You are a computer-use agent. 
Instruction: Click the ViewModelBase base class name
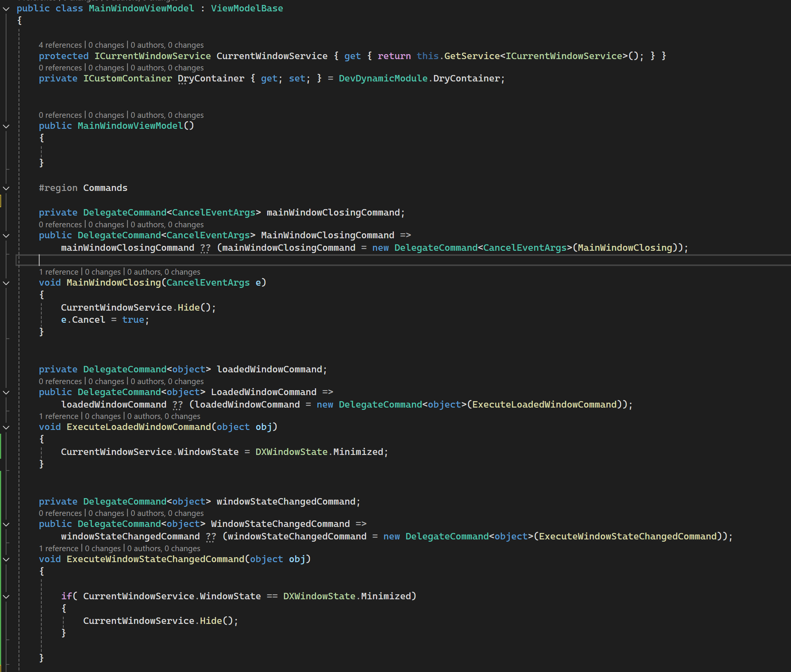click(x=247, y=8)
